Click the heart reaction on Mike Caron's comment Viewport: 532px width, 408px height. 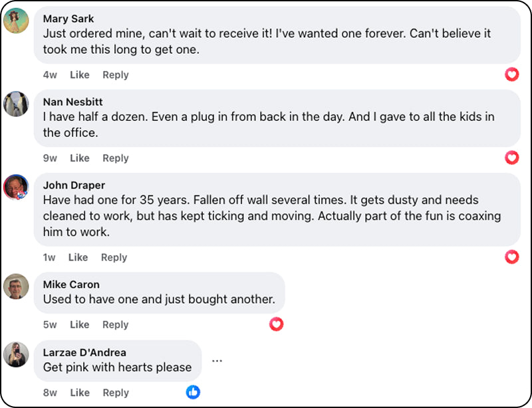(277, 324)
